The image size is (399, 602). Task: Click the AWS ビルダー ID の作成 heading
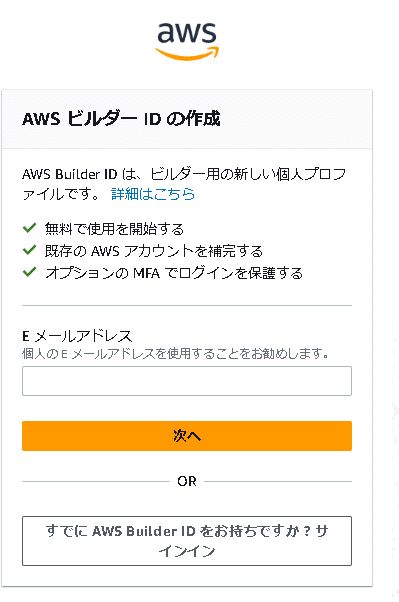point(121,119)
